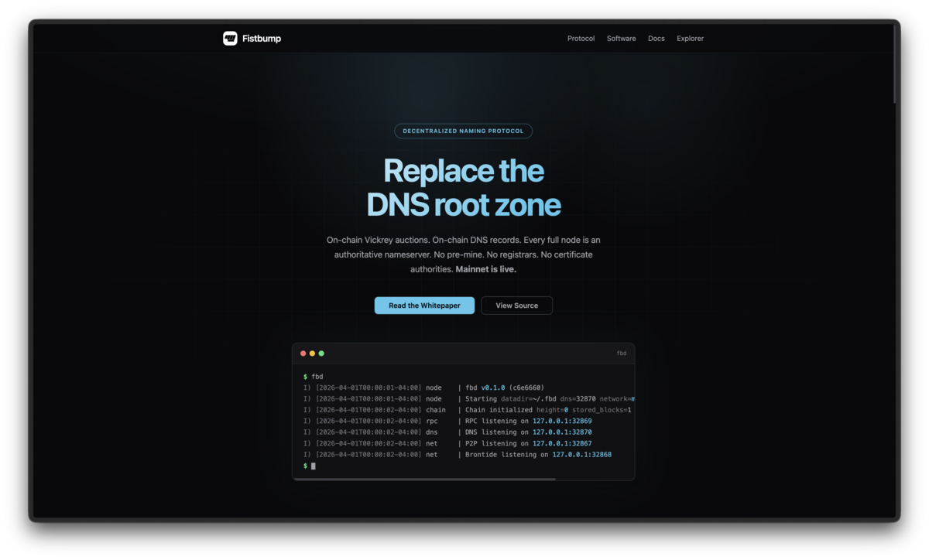Click the RPC address 127.0.0.1:32869
The image size is (929, 560).
click(562, 421)
